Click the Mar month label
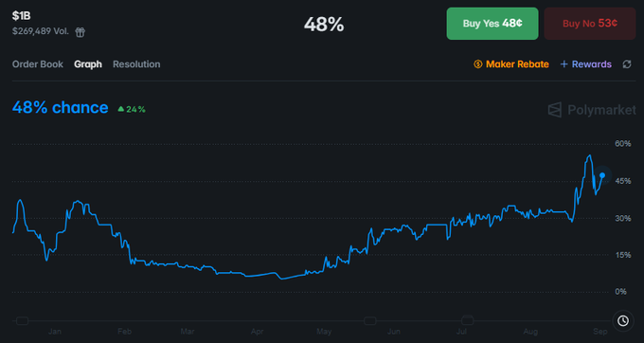 click(x=188, y=332)
